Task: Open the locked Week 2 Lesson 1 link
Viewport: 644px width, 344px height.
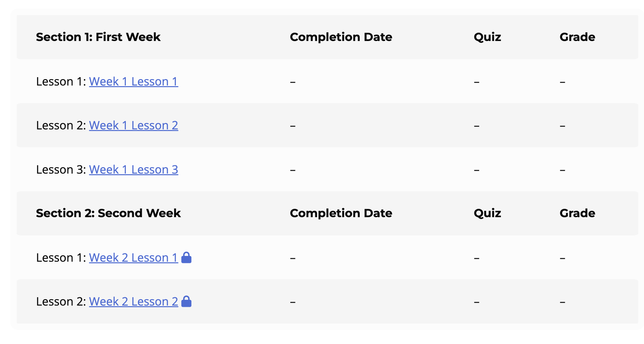Action: (133, 258)
